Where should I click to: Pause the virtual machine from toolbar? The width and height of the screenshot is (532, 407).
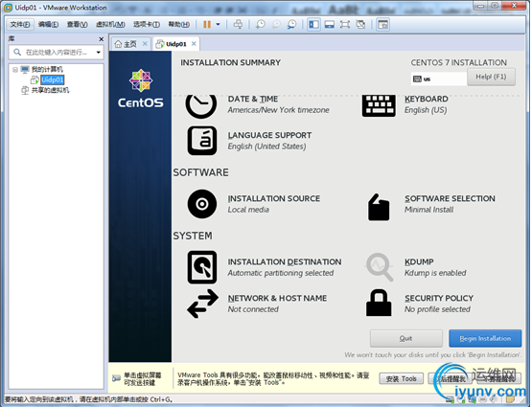click(207, 24)
